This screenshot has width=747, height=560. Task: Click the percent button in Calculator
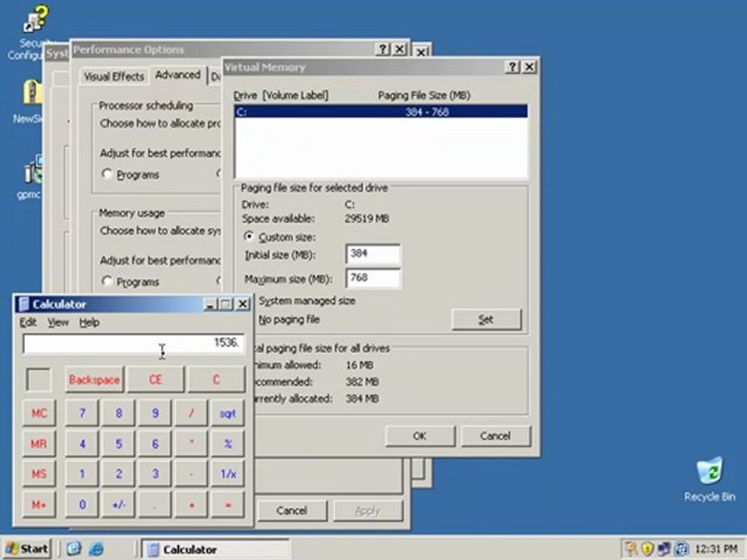(x=228, y=444)
